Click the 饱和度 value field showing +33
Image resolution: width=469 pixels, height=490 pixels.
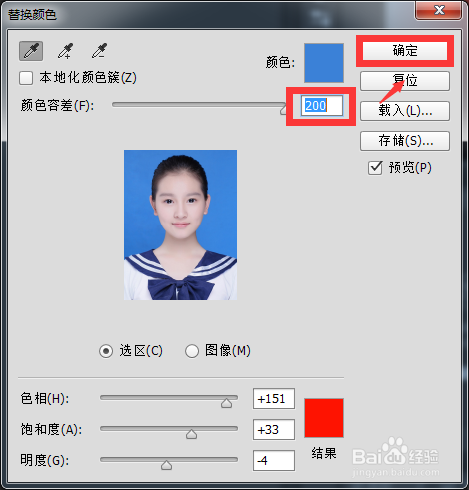coord(274,430)
